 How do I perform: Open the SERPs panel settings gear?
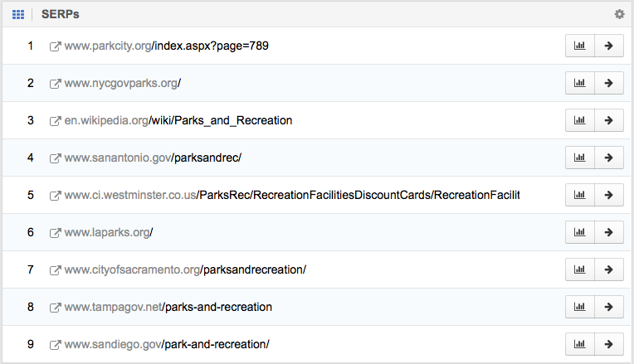point(619,14)
